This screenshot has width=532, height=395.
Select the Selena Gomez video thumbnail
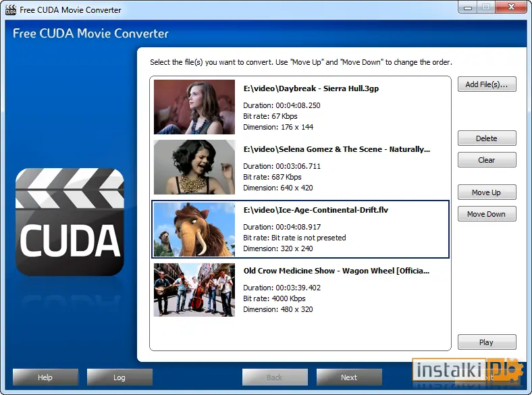click(194, 167)
